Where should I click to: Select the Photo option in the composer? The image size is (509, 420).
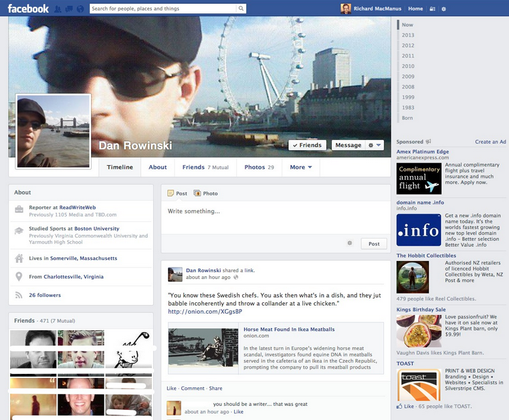coord(206,193)
